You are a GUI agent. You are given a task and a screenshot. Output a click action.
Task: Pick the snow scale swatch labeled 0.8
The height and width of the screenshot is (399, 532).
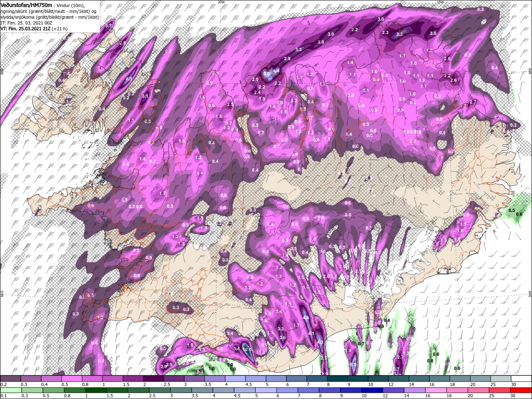[x=92, y=379]
